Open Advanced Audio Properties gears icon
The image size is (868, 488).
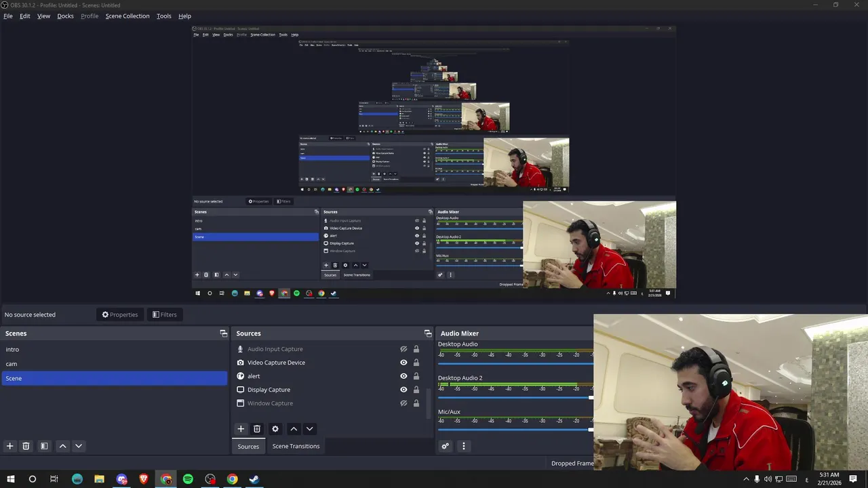click(x=446, y=446)
